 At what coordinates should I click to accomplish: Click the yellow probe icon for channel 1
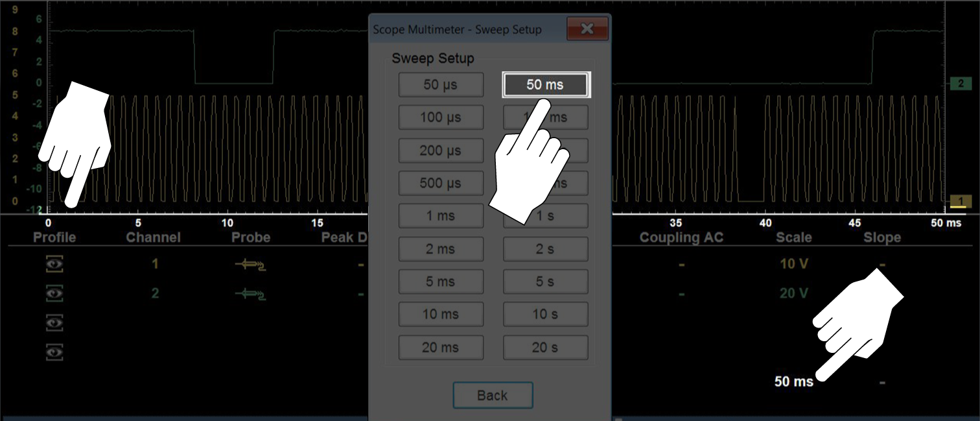pyautogui.click(x=250, y=265)
